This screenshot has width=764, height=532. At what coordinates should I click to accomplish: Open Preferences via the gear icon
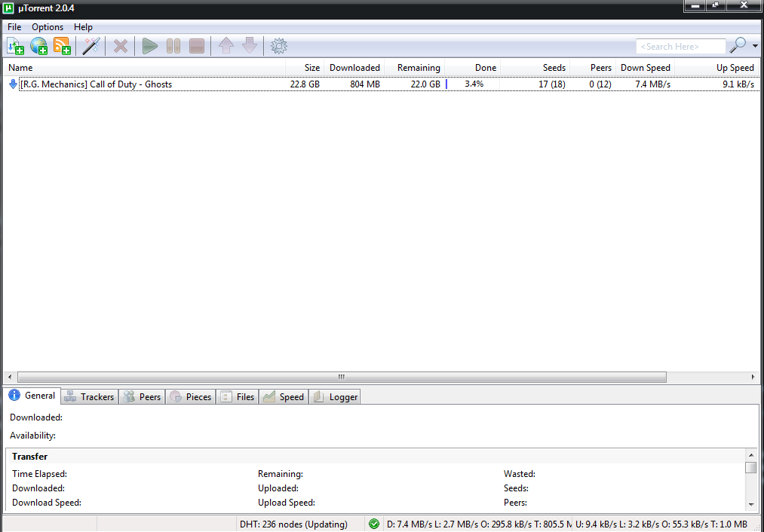pyautogui.click(x=279, y=46)
